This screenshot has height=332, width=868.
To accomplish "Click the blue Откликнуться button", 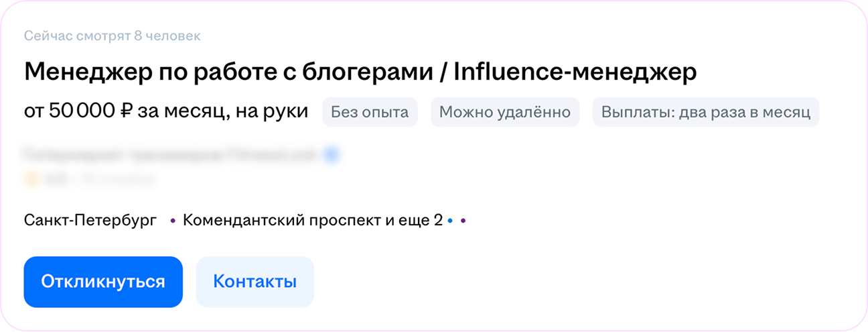I will [103, 282].
